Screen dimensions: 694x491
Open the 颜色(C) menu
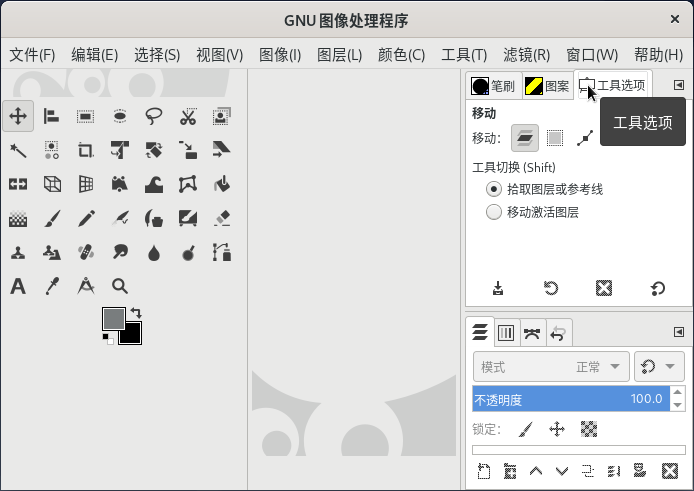pyautogui.click(x=401, y=55)
